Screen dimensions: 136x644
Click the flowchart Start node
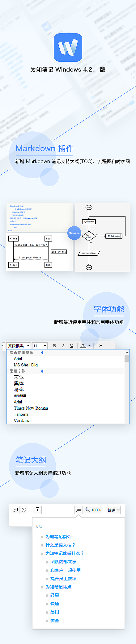click(89, 207)
